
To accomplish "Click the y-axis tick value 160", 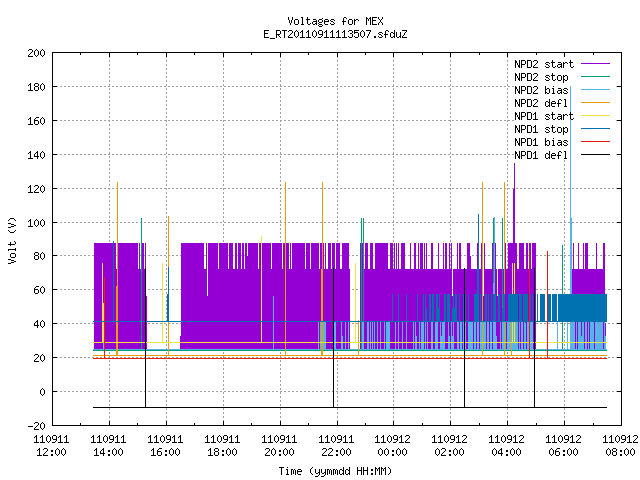I will pyautogui.click(x=36, y=121).
